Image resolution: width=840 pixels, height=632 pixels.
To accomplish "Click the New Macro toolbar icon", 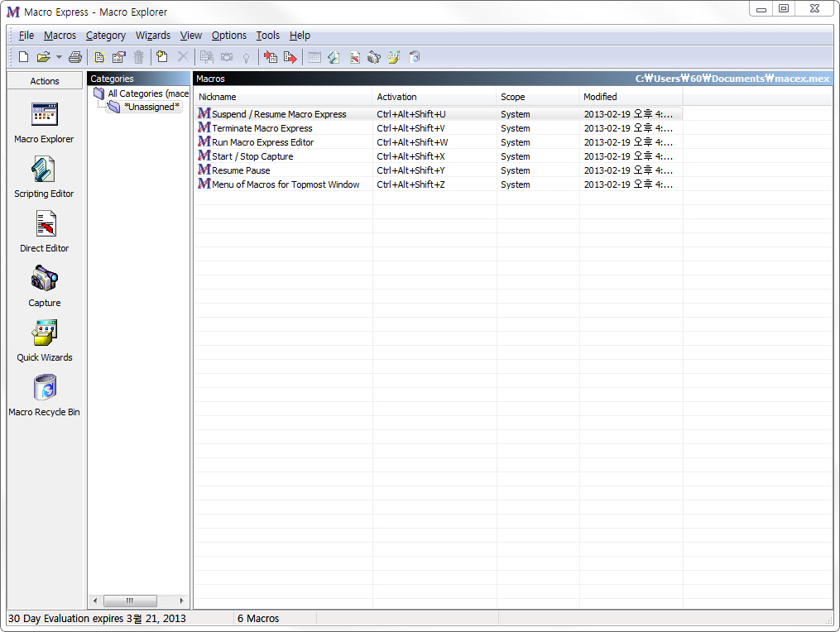I will point(99,57).
